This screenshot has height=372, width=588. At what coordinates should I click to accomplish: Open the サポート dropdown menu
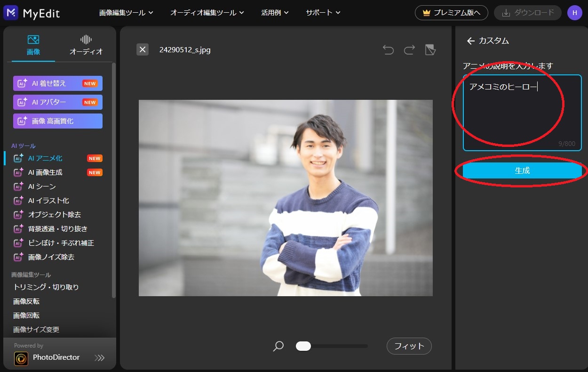coord(323,13)
